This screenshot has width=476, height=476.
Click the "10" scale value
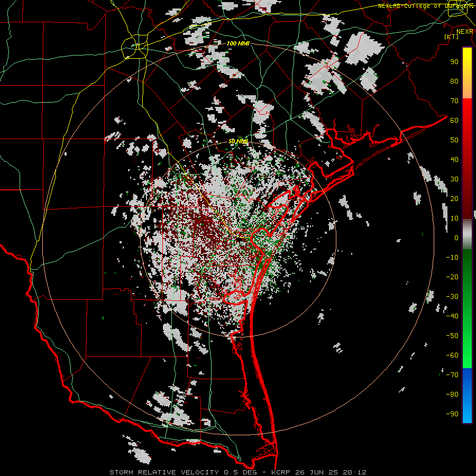pos(454,218)
